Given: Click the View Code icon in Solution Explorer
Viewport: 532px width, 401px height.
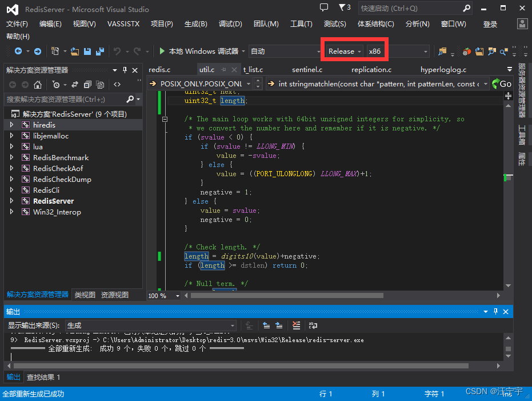Looking at the screenshot, I should 117,85.
